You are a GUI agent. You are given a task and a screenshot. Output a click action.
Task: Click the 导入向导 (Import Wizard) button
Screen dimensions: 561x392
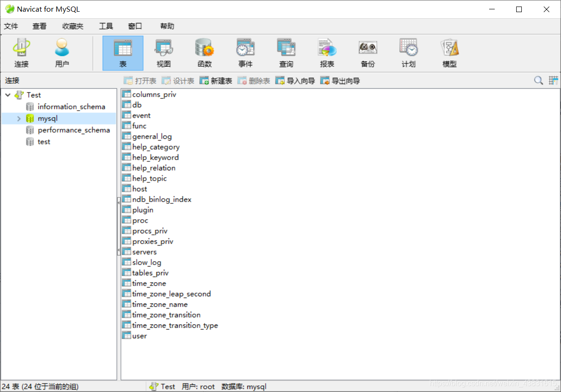click(x=295, y=81)
